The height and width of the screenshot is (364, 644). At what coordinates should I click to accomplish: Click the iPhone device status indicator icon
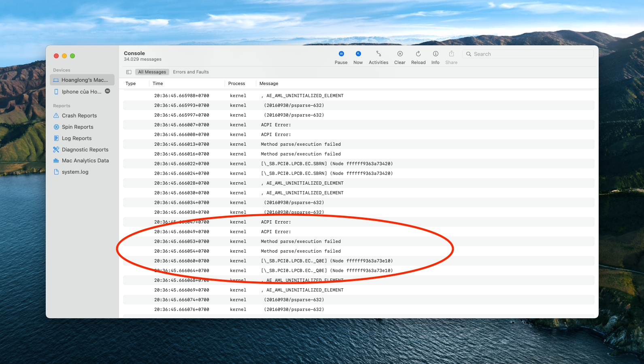point(108,91)
